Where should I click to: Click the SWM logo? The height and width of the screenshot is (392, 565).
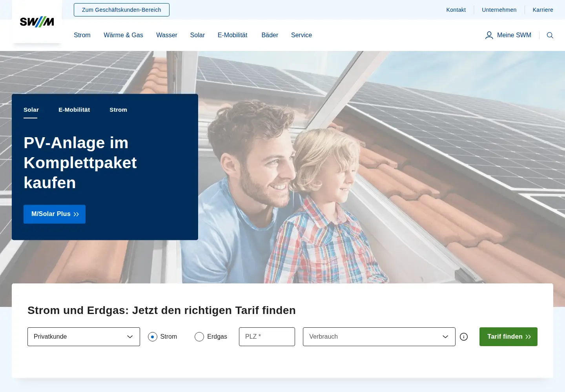[x=37, y=22]
